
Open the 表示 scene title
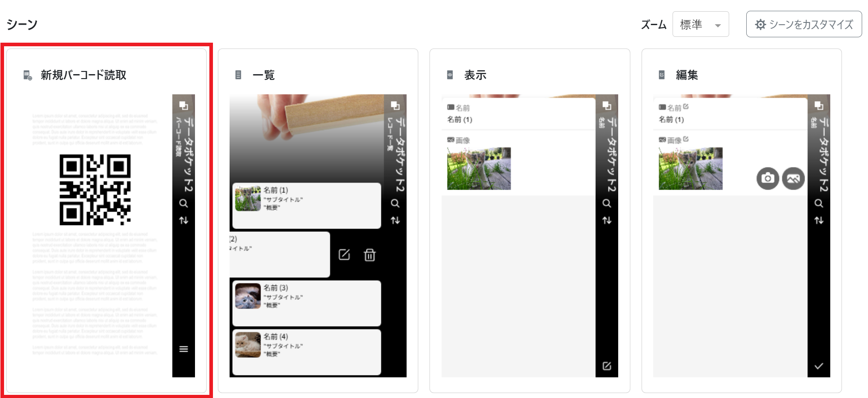[x=475, y=75]
